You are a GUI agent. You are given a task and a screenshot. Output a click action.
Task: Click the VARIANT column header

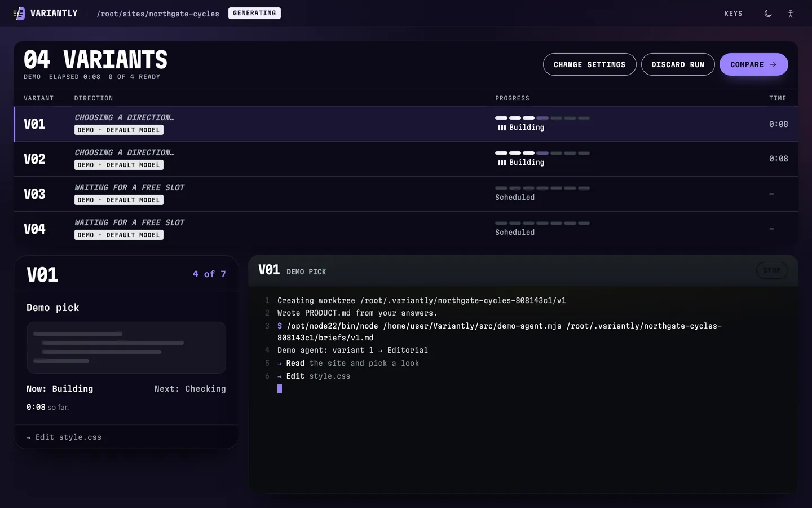[x=39, y=98]
